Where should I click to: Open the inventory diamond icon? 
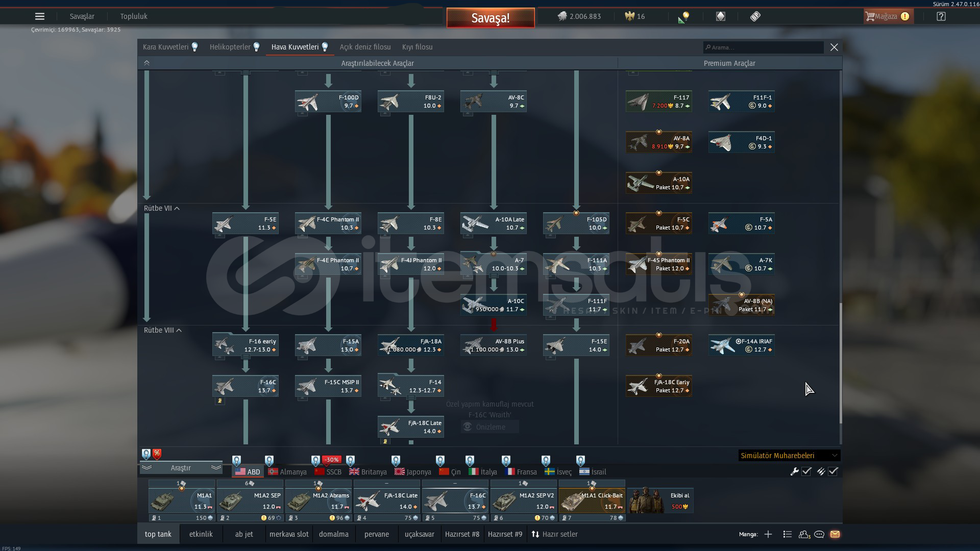coord(720,16)
